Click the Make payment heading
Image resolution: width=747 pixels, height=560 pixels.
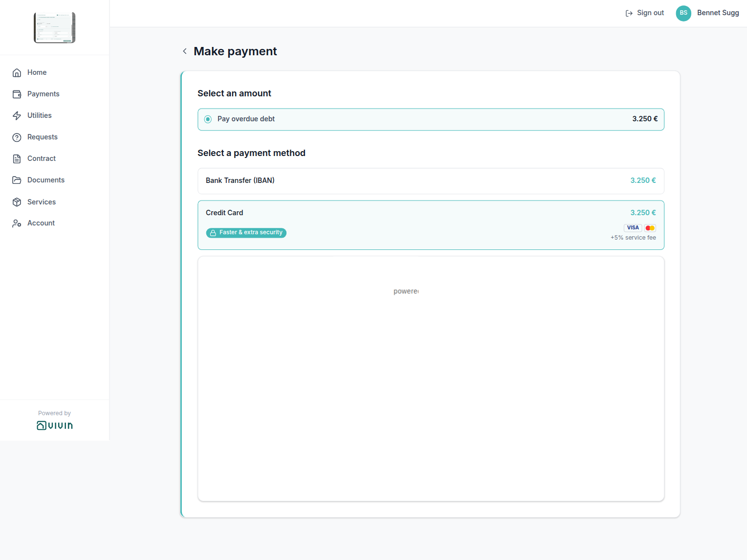(x=235, y=51)
